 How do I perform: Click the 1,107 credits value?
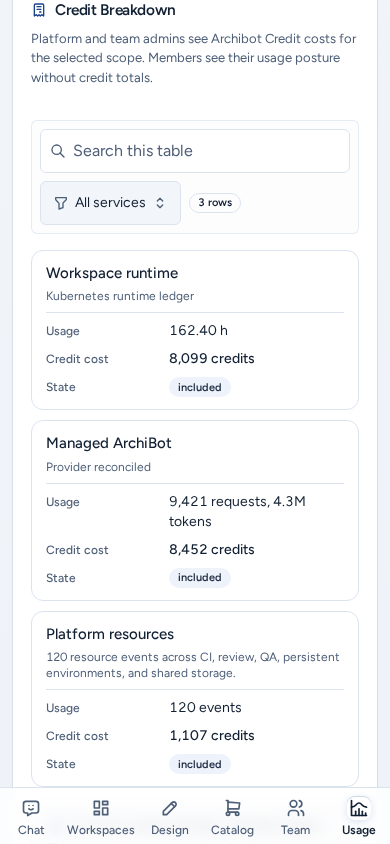point(212,736)
